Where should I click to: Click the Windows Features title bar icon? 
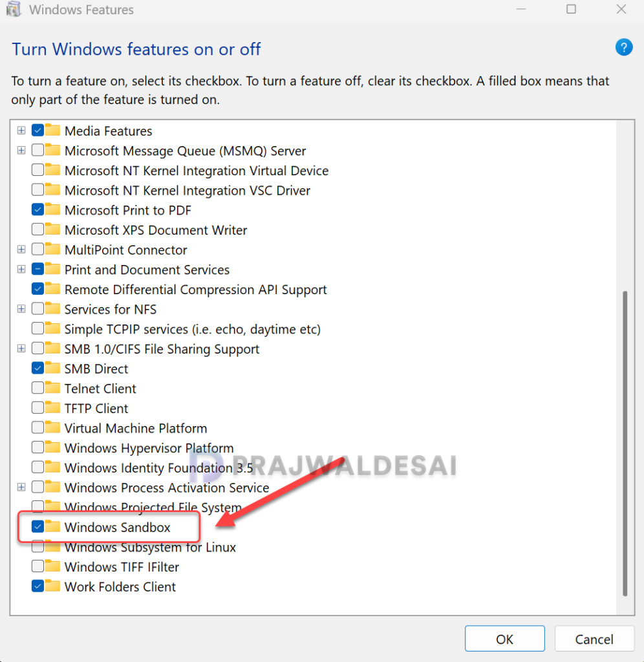click(x=14, y=9)
